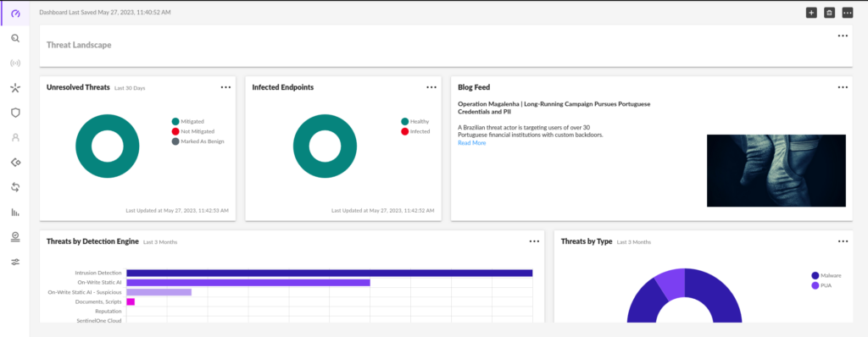This screenshot has height=337, width=868.
Task: Open the Visibility search icon in sidebar
Action: [15, 38]
